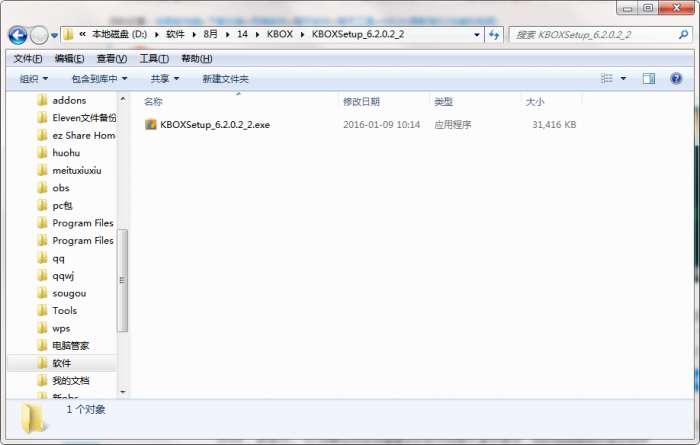Navigate to 14 breadcrumb segment
The height and width of the screenshot is (445, 700).
(242, 34)
